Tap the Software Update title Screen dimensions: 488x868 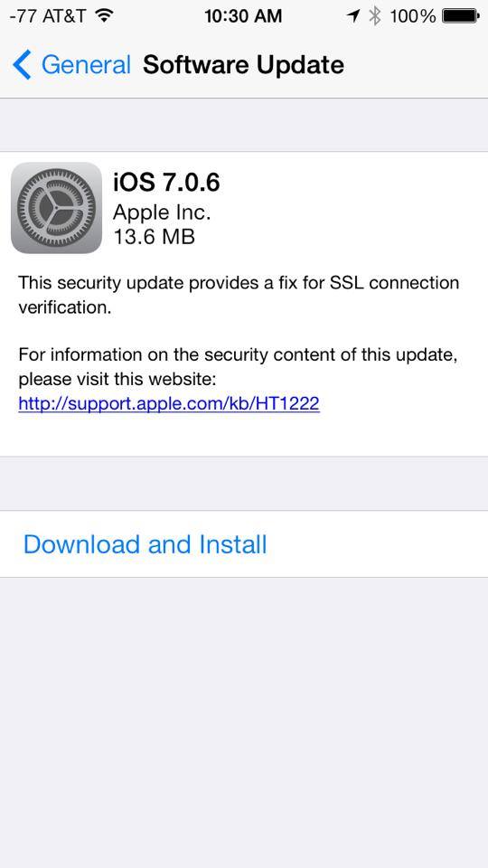tap(243, 65)
